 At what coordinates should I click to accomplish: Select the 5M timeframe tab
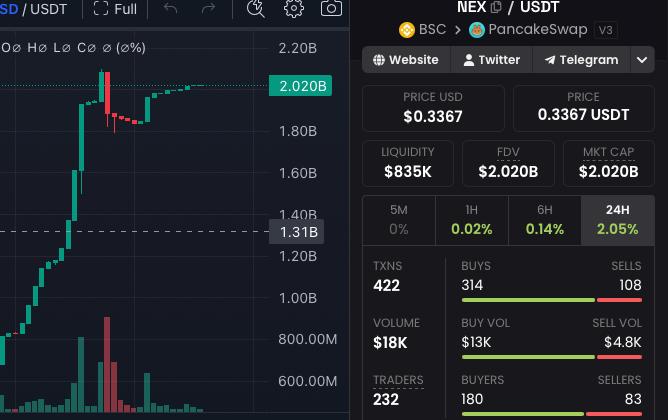399,220
